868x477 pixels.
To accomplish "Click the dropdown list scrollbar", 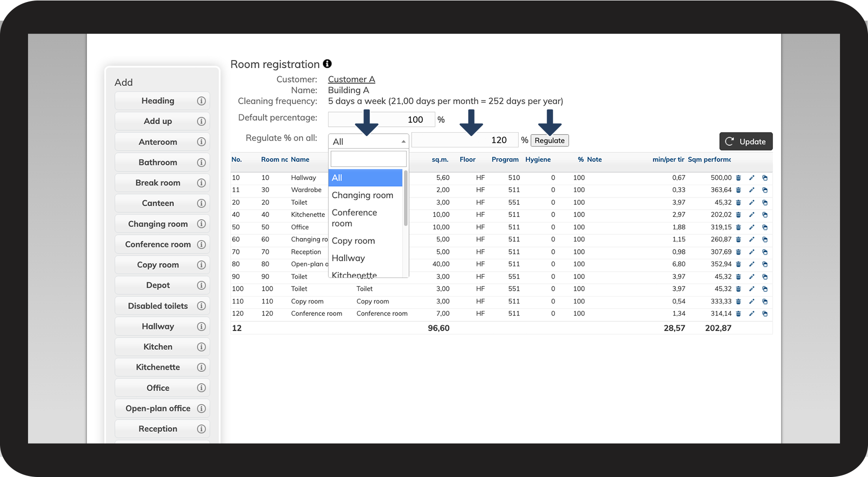I will [406, 198].
